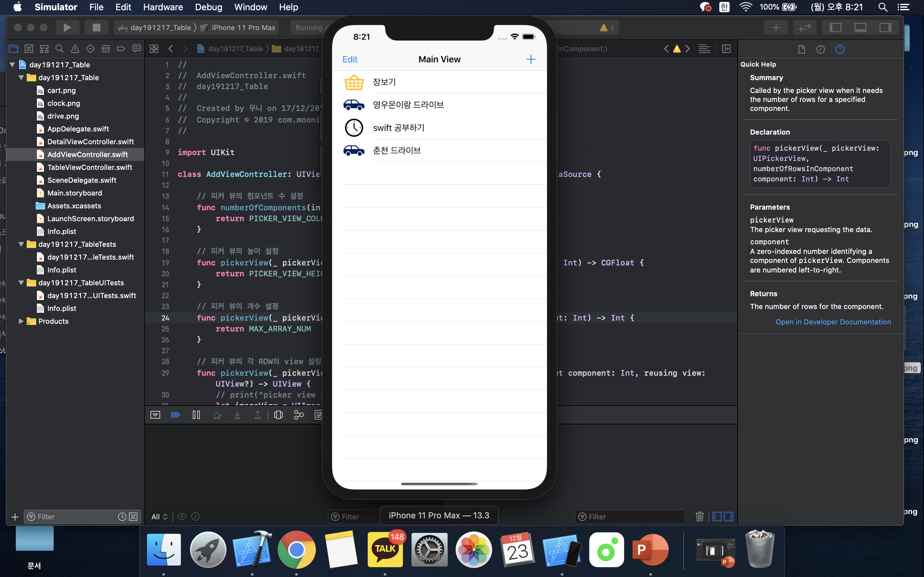This screenshot has width=924, height=577.
Task: Click the Run (play) button in Xcode toolbar
Action: [67, 28]
